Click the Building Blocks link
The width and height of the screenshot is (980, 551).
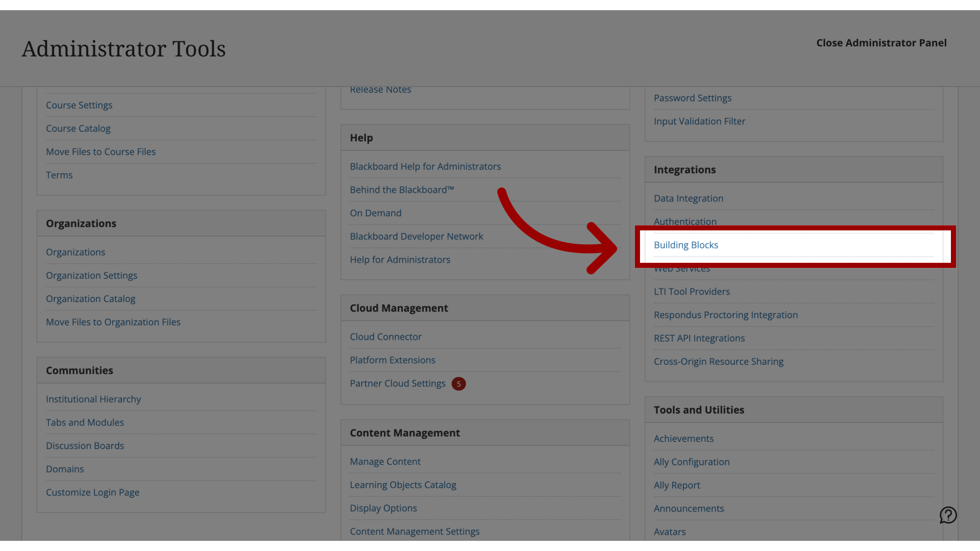[x=685, y=244]
